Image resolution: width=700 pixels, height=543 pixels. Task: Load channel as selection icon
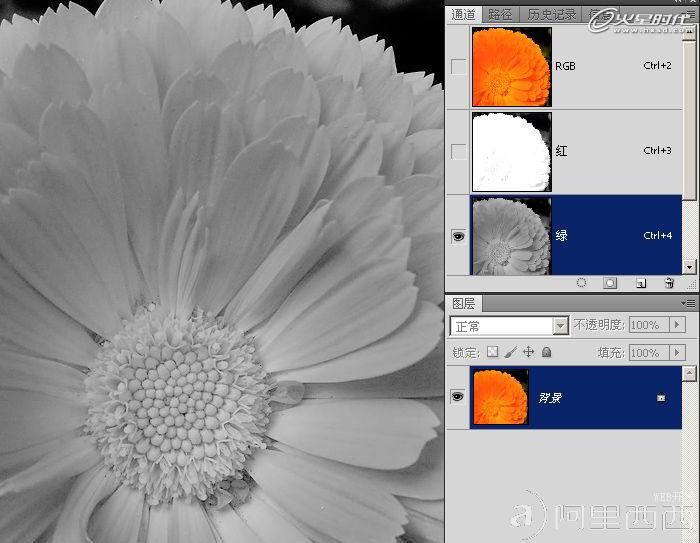[x=581, y=283]
